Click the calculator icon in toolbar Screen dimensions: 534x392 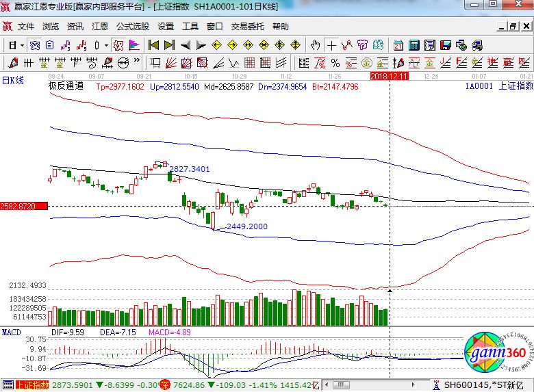414,45
